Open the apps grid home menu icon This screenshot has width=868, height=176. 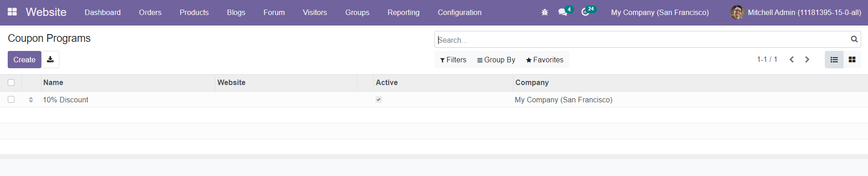click(12, 12)
